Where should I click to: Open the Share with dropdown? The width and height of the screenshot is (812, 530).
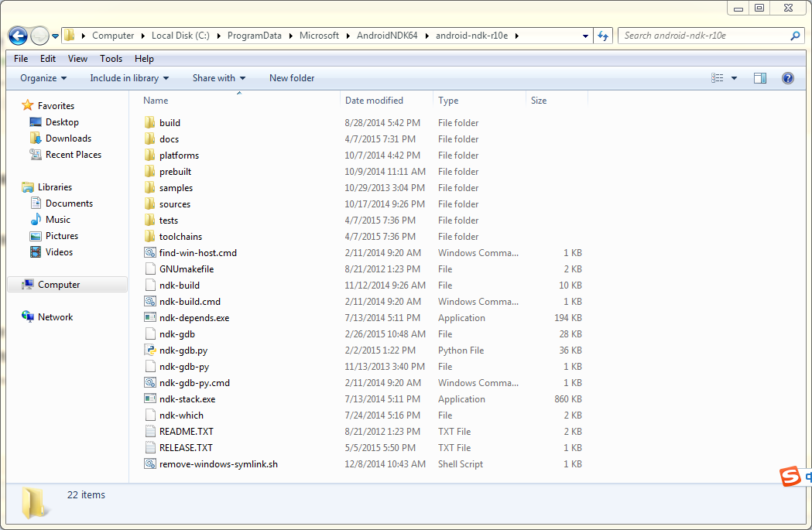218,78
